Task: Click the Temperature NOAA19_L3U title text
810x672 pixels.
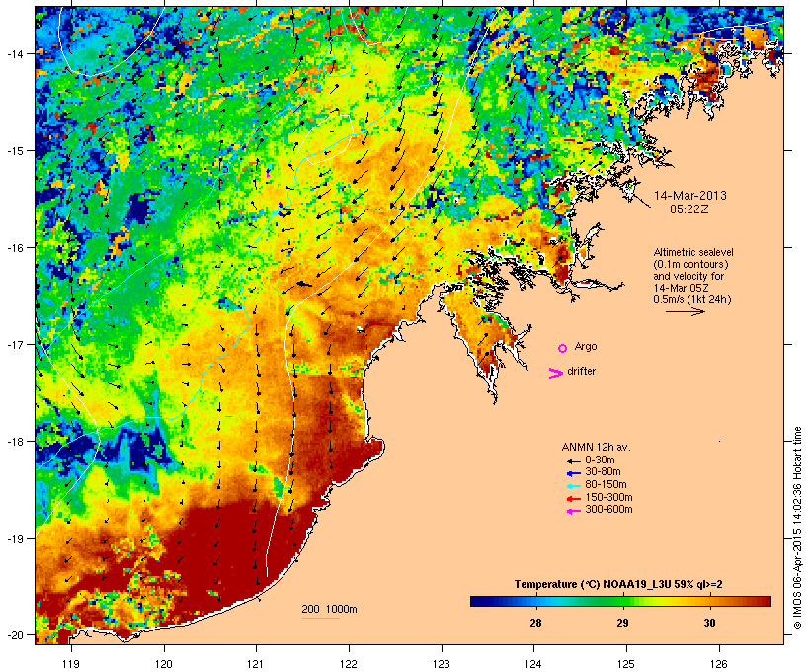Action: click(x=618, y=585)
